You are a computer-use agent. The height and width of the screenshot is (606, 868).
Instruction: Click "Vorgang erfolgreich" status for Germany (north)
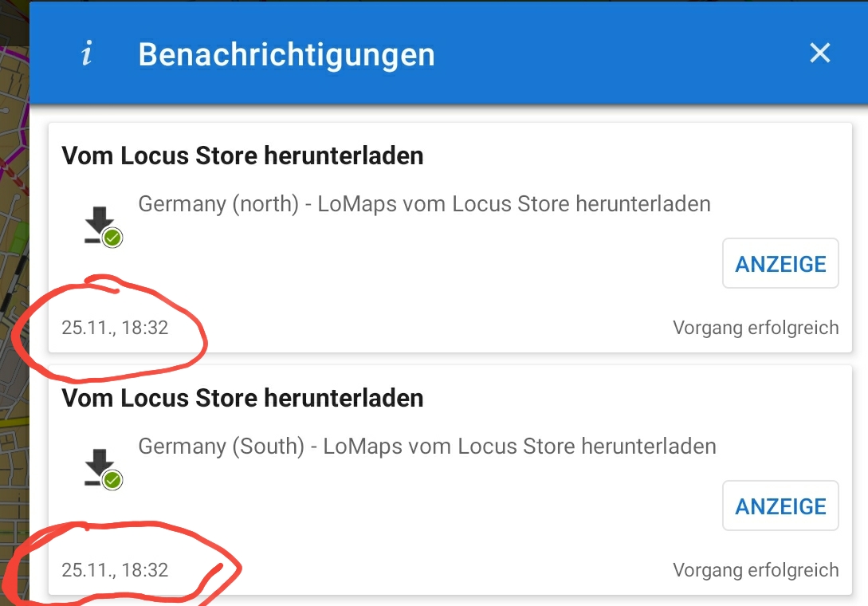755,328
